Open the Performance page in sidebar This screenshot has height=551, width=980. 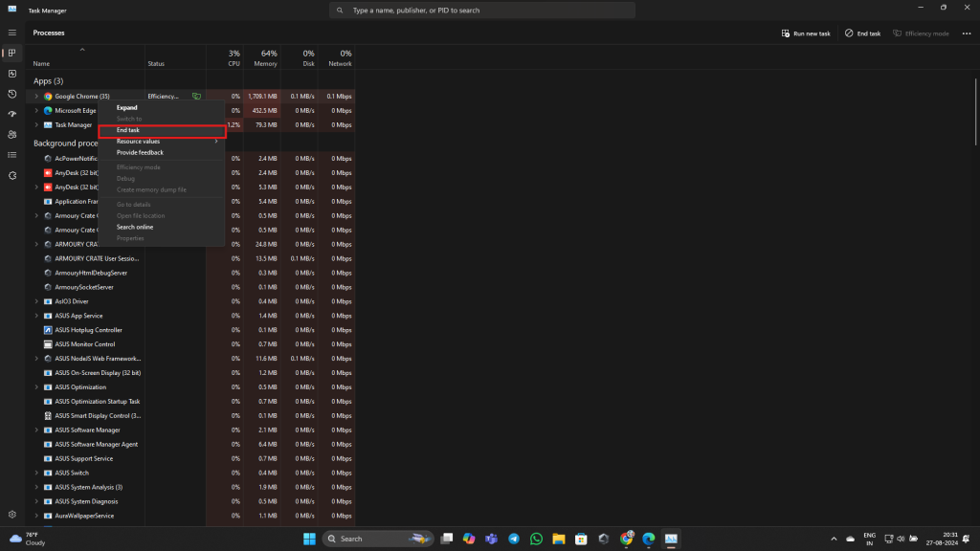click(x=12, y=73)
